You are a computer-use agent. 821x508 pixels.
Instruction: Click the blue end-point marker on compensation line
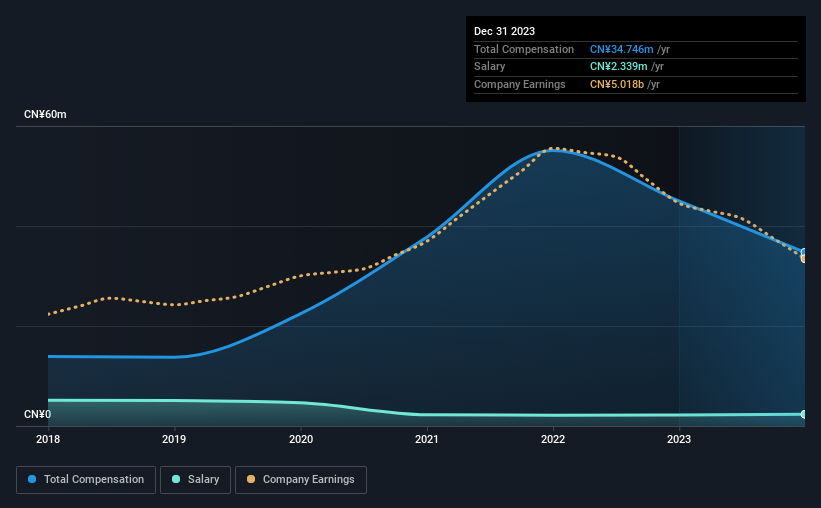click(804, 252)
